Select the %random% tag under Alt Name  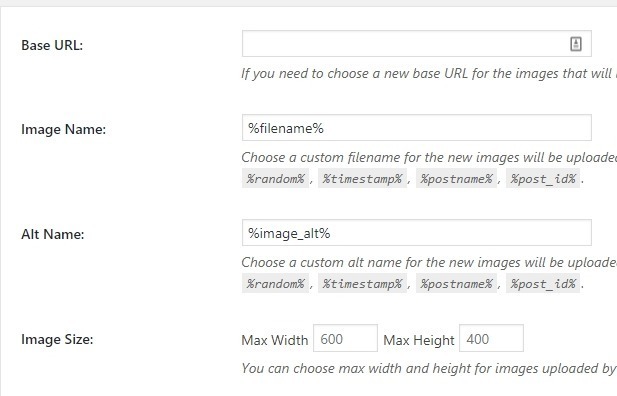275,284
